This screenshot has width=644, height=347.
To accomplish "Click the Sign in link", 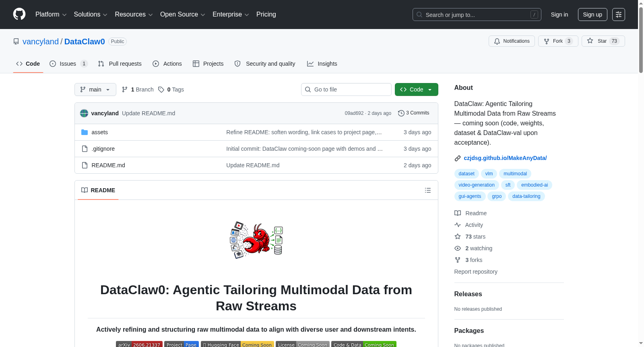I will coord(559,15).
